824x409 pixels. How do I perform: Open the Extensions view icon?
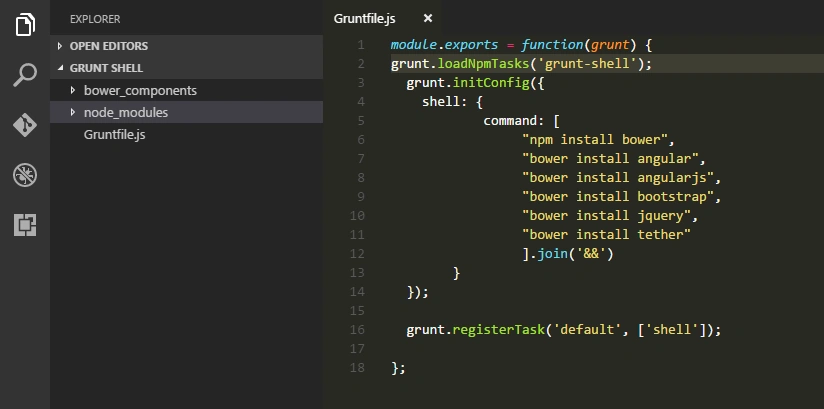[25, 225]
